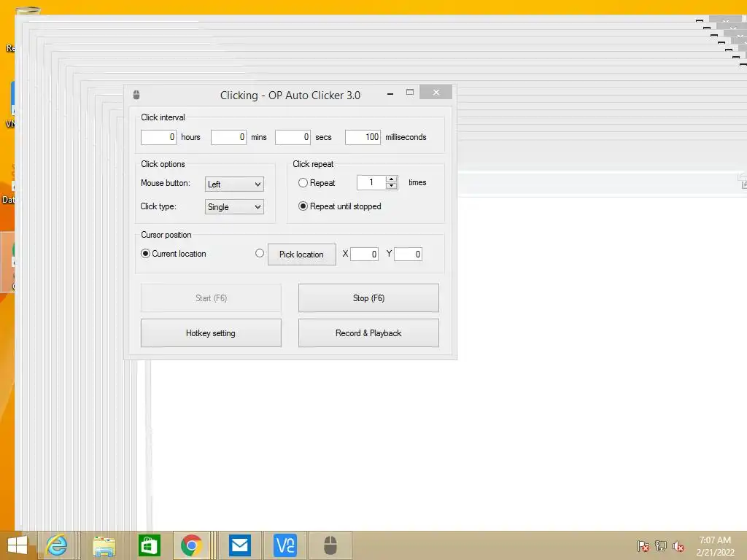Open Action Center flag in system tray

tap(643, 545)
